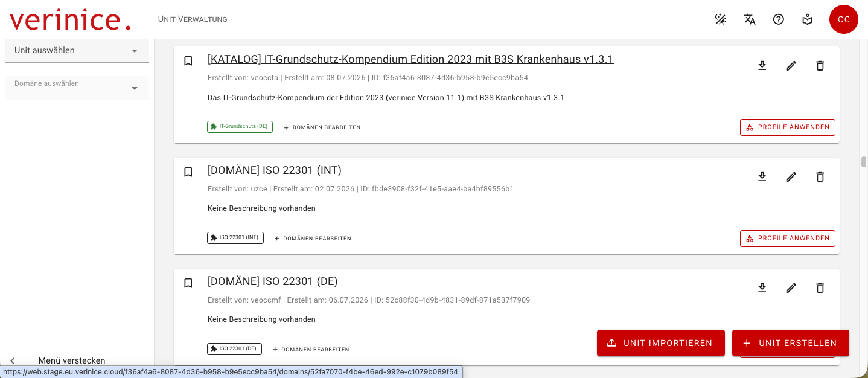Image resolution: width=868 pixels, height=378 pixels.
Task: Edit domains of ISO 22301 (INT) unit
Action: 313,239
